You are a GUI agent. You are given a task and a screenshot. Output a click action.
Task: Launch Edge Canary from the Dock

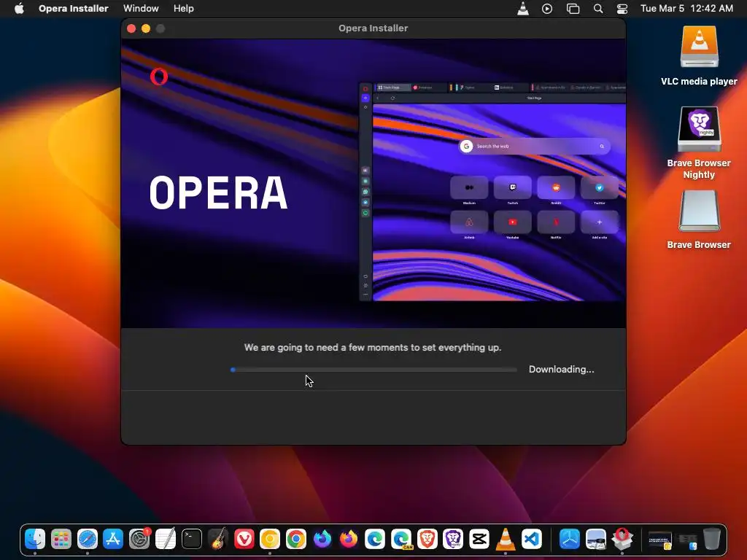click(400, 539)
